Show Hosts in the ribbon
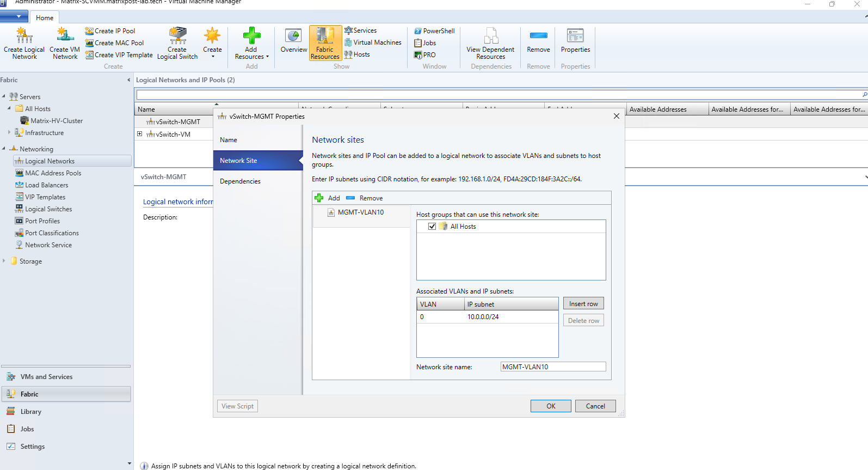Image resolution: width=868 pixels, height=470 pixels. pyautogui.click(x=357, y=54)
